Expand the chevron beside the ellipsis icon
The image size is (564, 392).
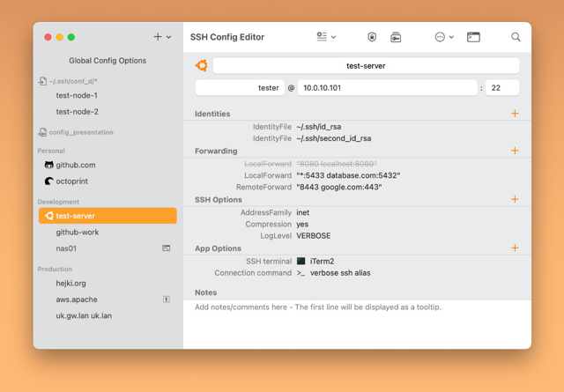(451, 37)
